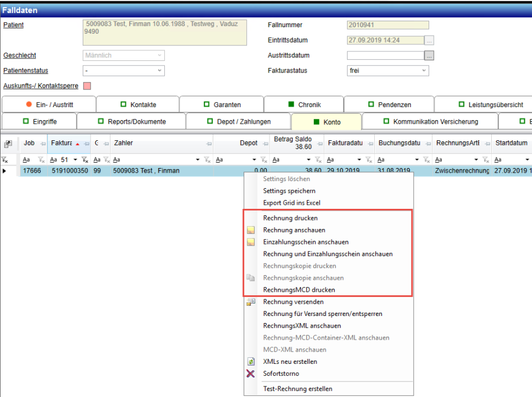Click the Job filter operator Aa icon
532x397 pixels.
pyautogui.click(x=26, y=160)
